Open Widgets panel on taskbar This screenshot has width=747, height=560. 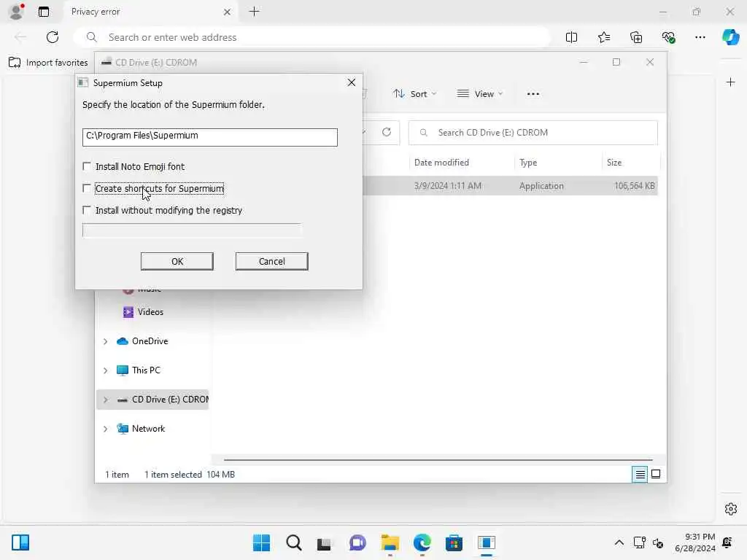(x=20, y=542)
